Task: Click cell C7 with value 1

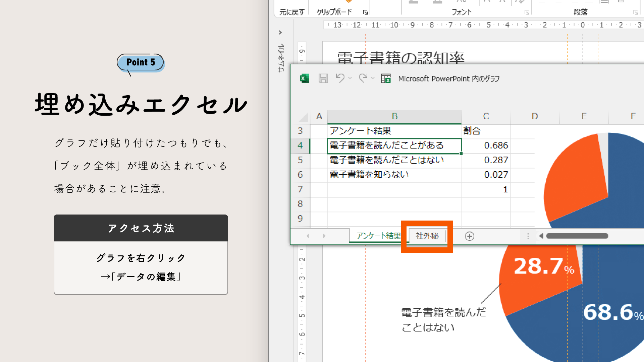Action: coord(486,189)
